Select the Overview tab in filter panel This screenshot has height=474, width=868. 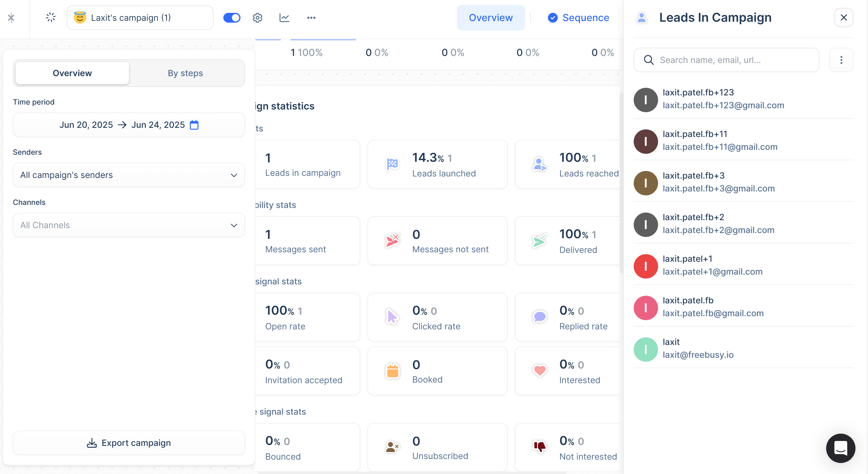click(x=72, y=73)
